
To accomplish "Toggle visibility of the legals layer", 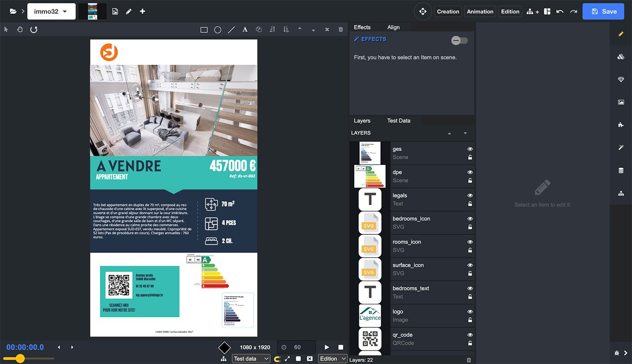I will [470, 196].
